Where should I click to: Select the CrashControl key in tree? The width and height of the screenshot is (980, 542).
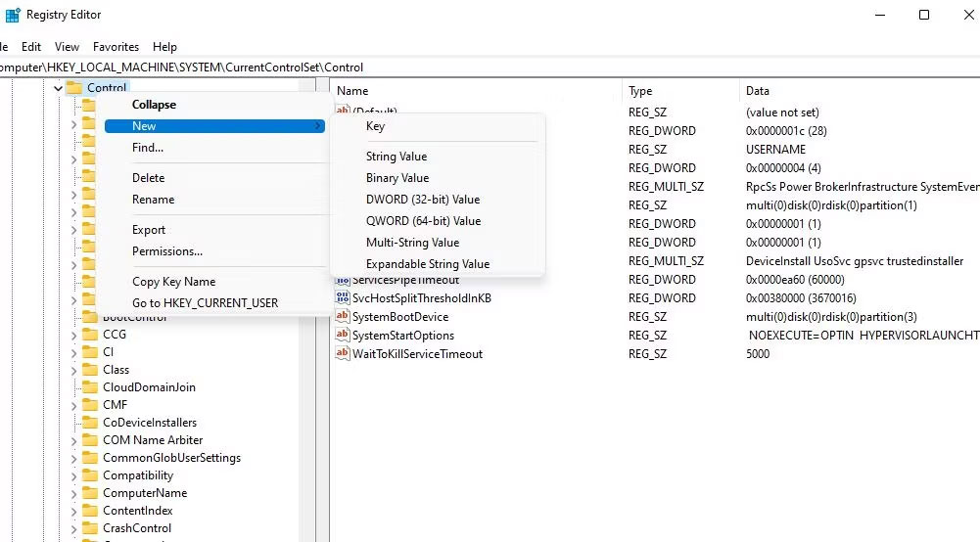coord(137,528)
